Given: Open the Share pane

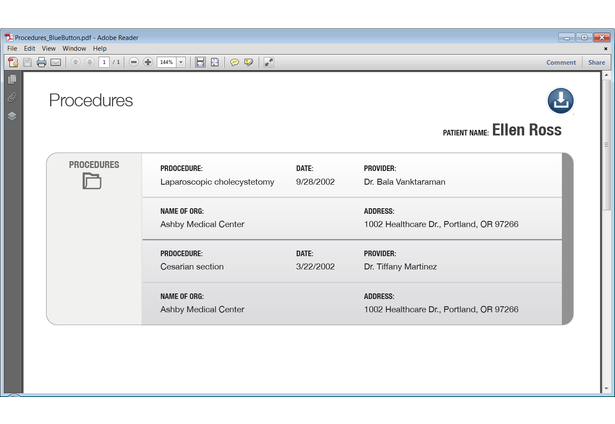Looking at the screenshot, I should point(596,62).
